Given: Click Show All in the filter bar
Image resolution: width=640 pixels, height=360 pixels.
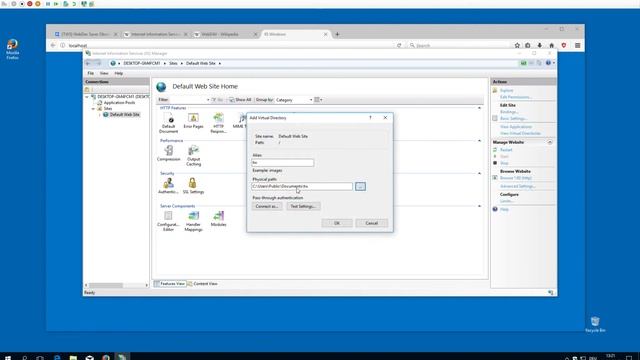Looking at the screenshot, I should [240, 100].
